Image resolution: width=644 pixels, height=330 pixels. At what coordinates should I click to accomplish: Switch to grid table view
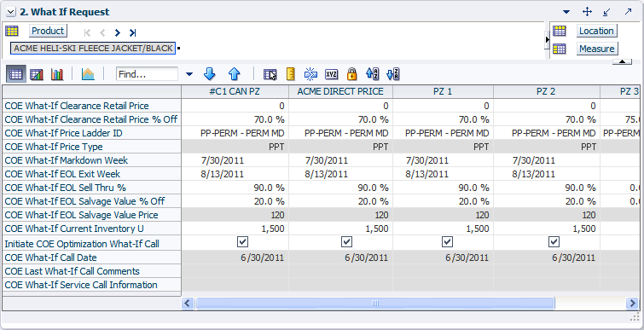(16, 74)
